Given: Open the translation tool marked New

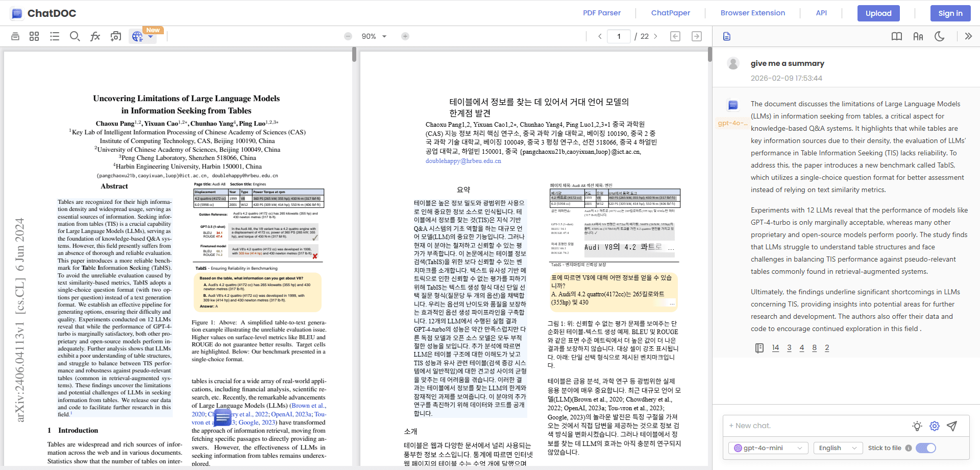Looking at the screenshot, I should 137,36.
